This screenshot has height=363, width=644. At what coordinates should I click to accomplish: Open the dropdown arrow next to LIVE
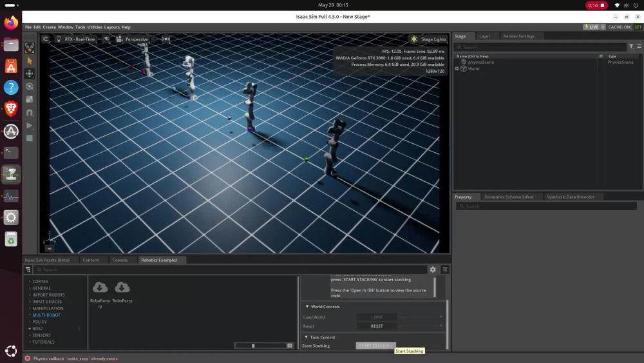click(x=603, y=27)
